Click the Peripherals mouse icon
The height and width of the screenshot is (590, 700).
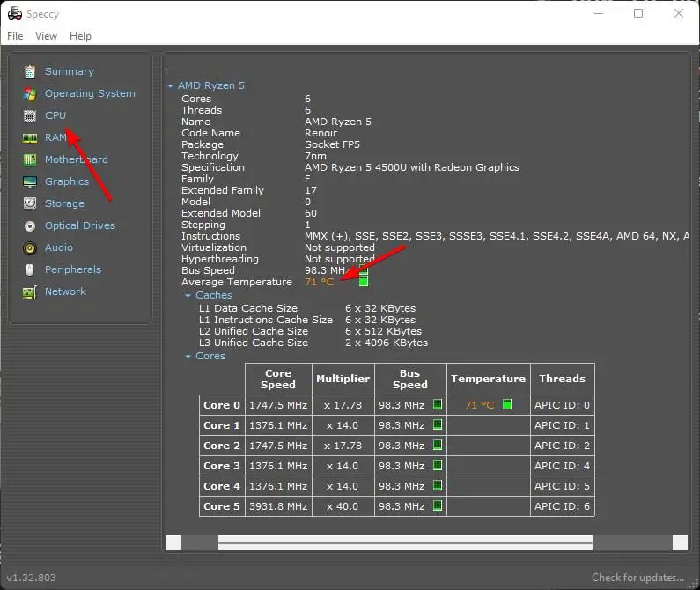click(x=30, y=269)
